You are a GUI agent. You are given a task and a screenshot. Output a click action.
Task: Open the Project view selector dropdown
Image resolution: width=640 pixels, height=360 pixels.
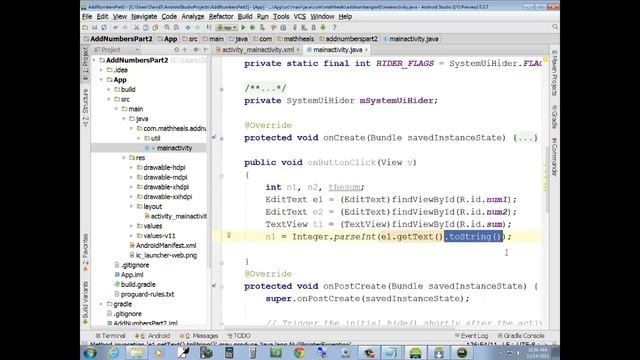coord(116,50)
